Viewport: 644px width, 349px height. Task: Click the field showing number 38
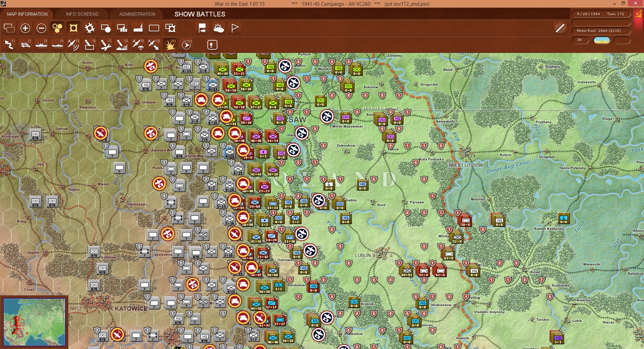pos(580,40)
